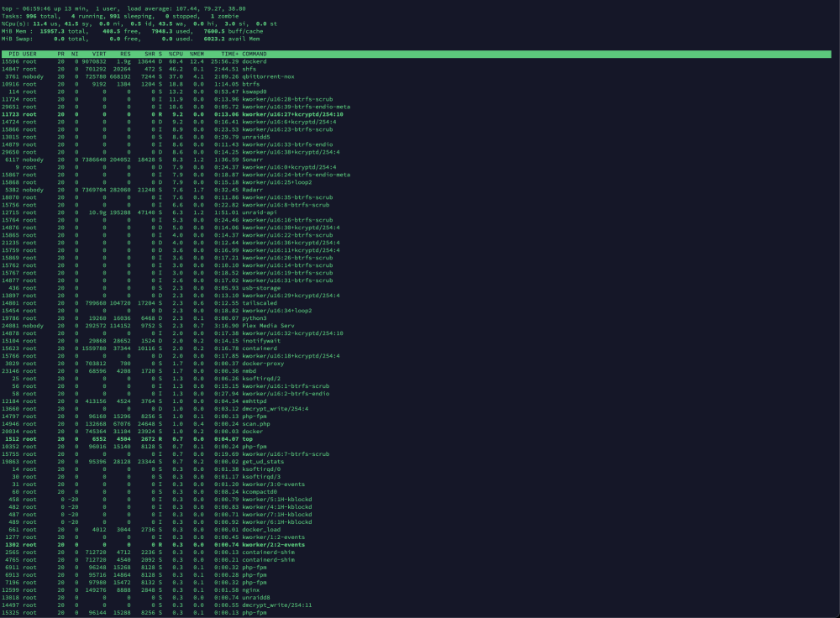This screenshot has width=840, height=618.
Task: Click the kcompactd0 process name
Action: click(260, 491)
